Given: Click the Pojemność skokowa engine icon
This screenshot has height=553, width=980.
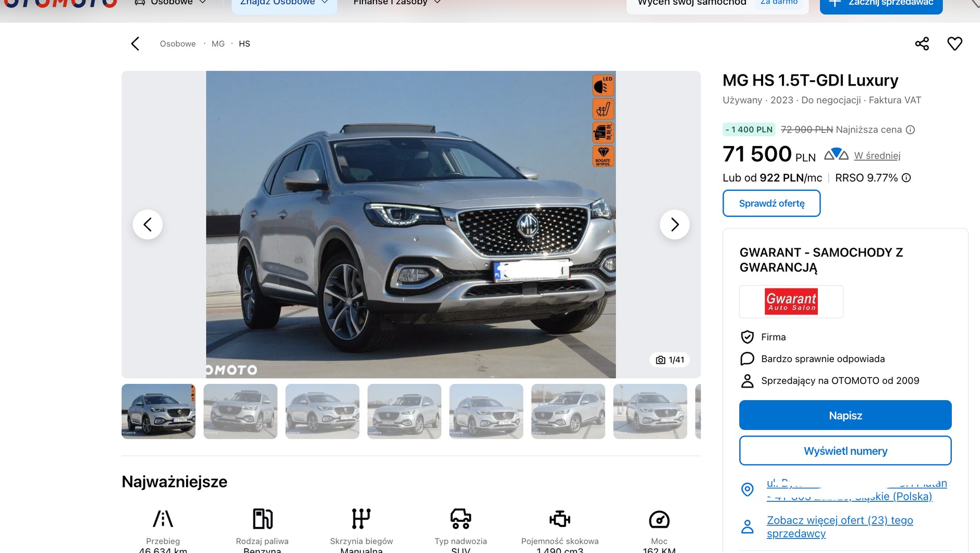Looking at the screenshot, I should tap(560, 519).
